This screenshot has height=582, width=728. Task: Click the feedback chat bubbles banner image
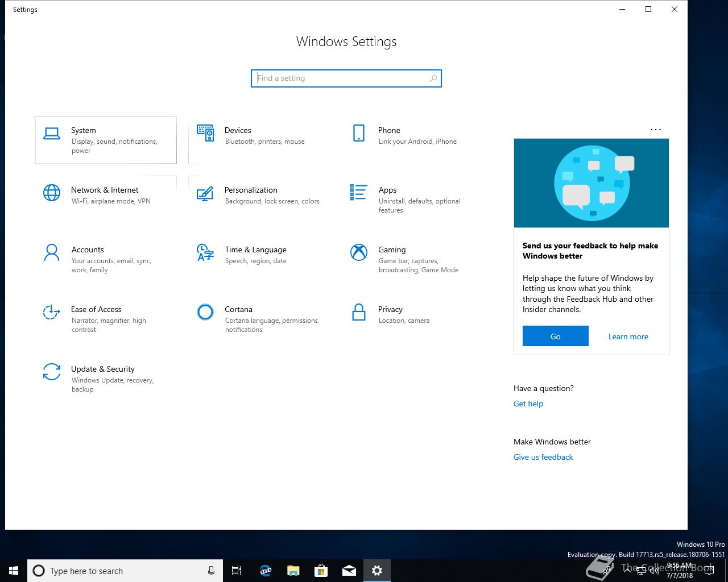[591, 183]
